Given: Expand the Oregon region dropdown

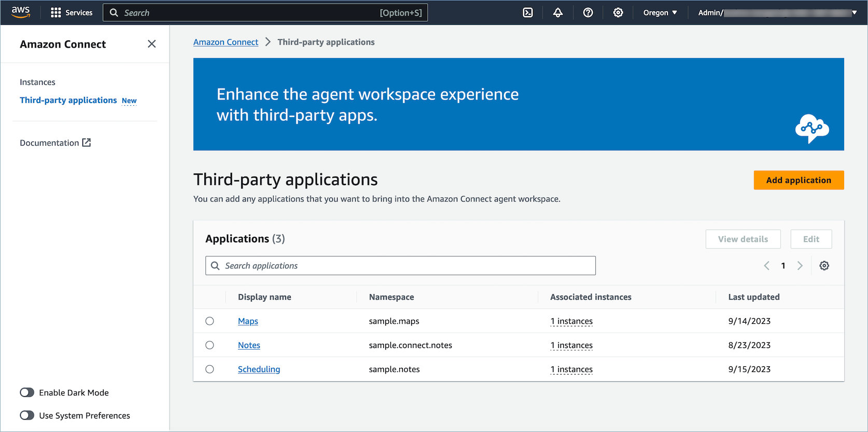Looking at the screenshot, I should pyautogui.click(x=660, y=12).
